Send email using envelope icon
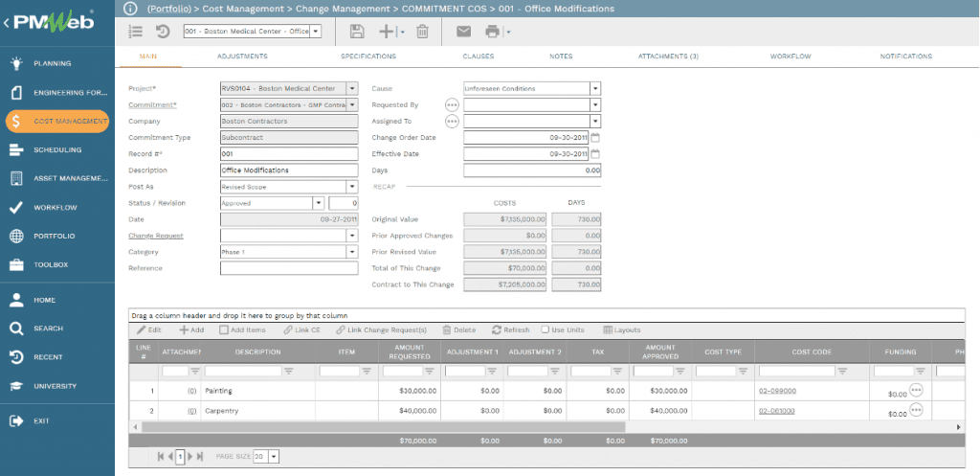The image size is (980, 476). click(x=463, y=32)
